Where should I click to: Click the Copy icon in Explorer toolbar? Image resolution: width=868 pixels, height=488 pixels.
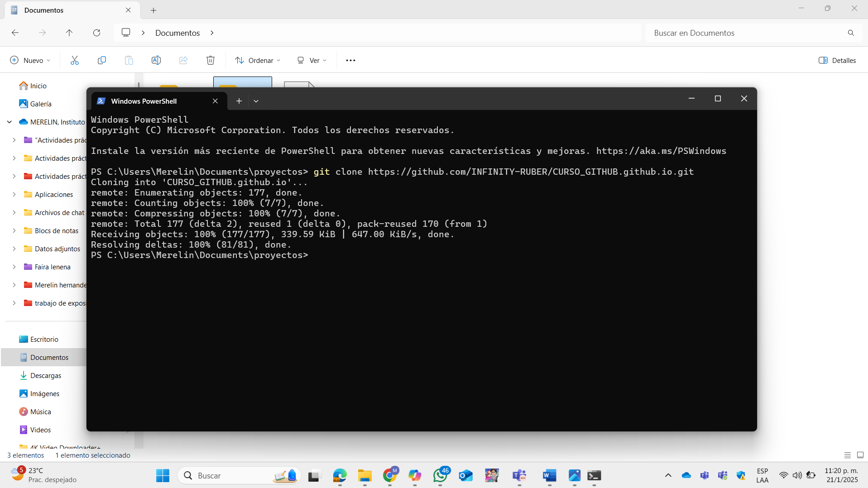(102, 60)
